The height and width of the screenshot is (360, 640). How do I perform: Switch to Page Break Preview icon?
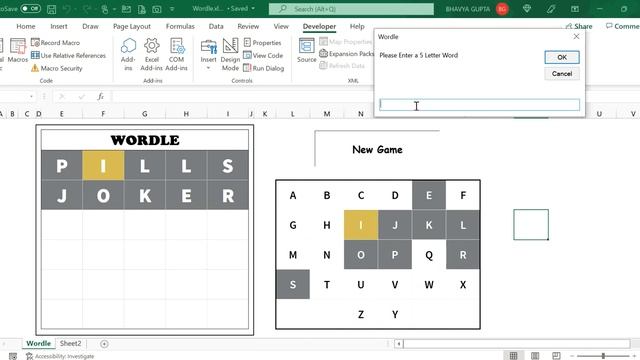(556, 356)
